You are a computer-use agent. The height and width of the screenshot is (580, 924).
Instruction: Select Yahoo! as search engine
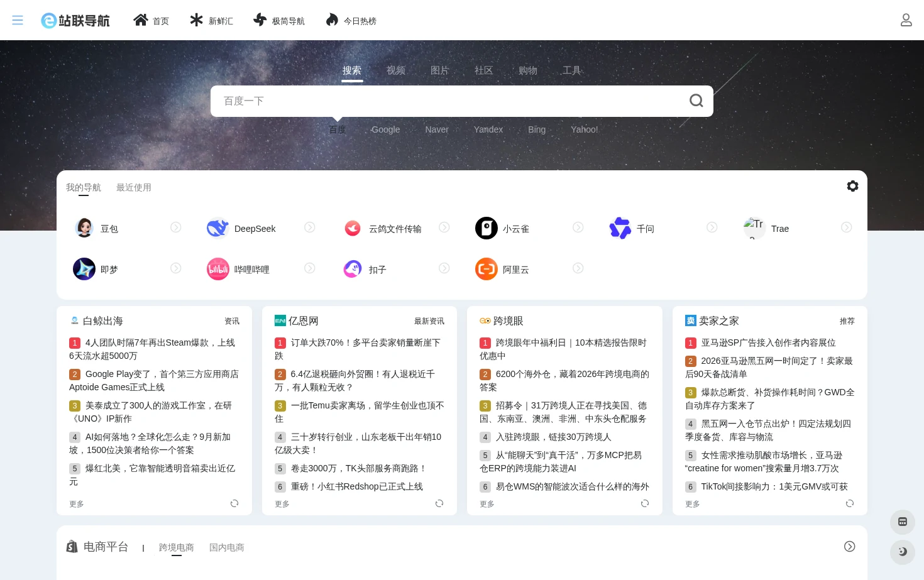coord(585,129)
